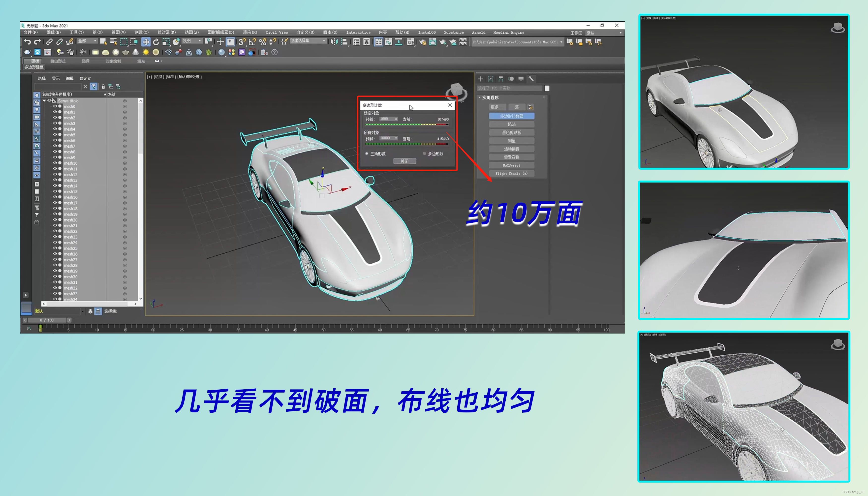868x496 pixels.
Task: Select the 多边形数 radio option
Action: [x=425, y=154]
